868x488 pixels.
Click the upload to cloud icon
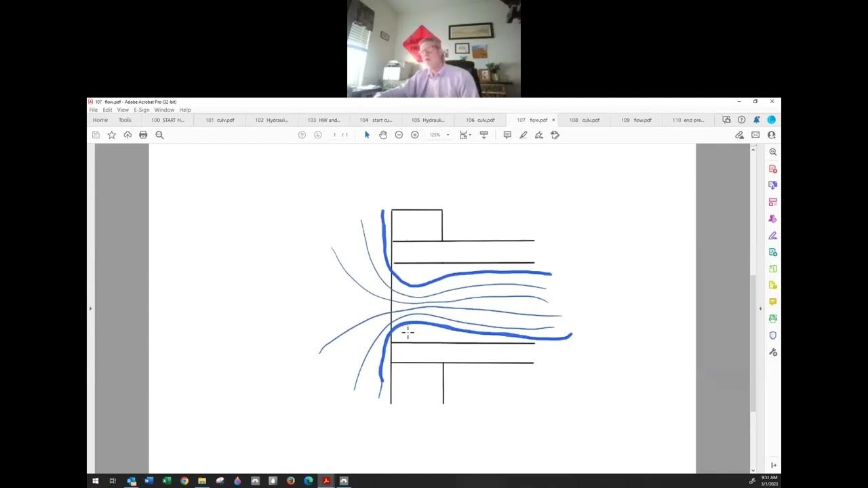127,135
